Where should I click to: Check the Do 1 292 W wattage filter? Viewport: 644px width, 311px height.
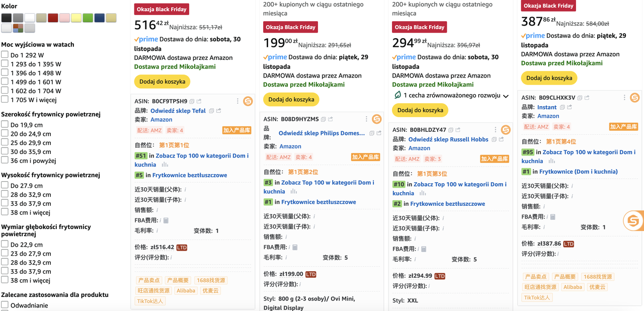point(5,54)
